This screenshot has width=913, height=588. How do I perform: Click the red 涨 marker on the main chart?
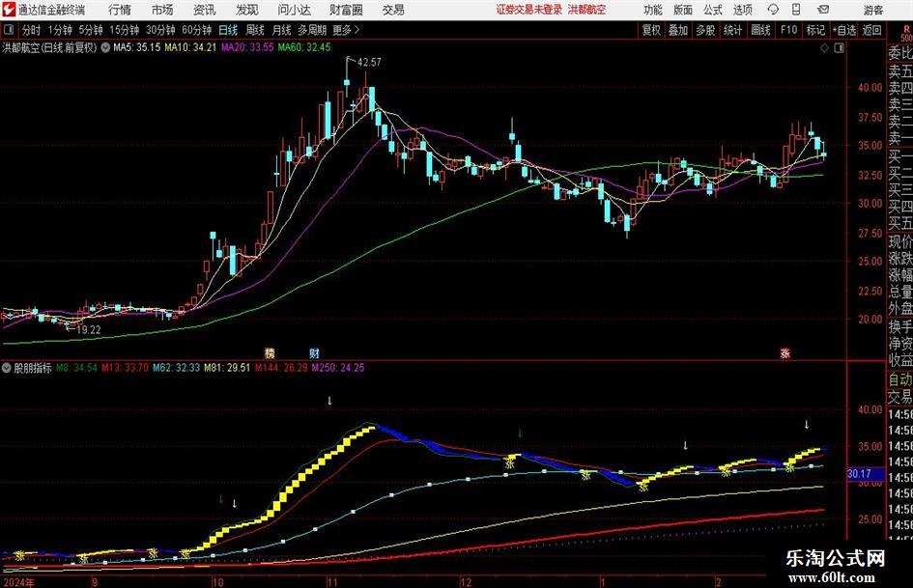[785, 352]
